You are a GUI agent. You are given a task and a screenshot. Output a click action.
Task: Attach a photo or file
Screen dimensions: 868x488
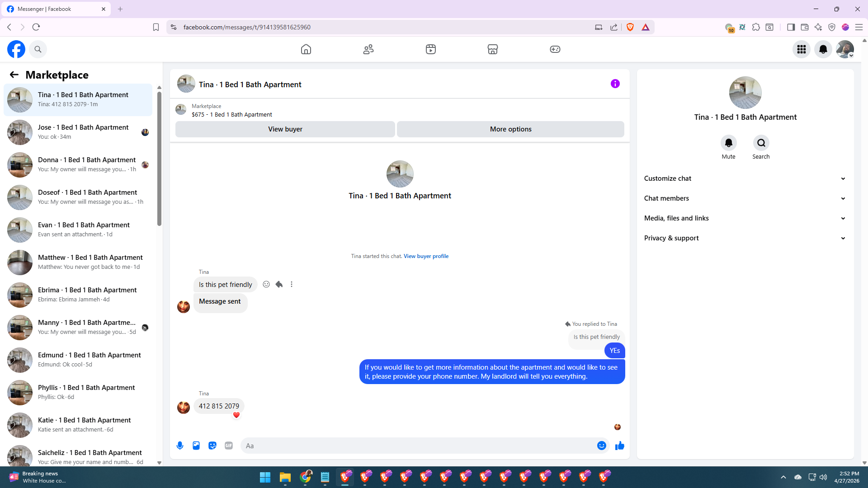tap(196, 446)
